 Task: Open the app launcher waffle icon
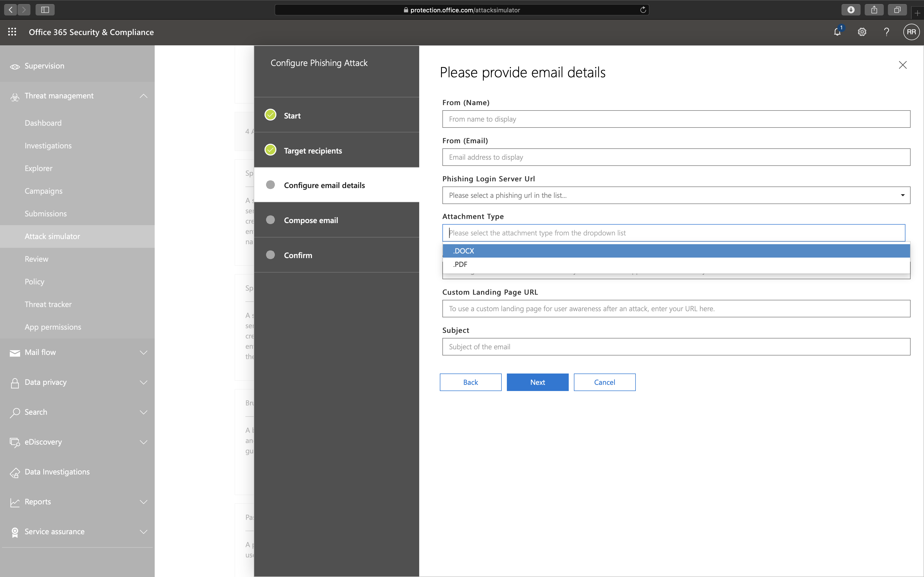click(12, 32)
